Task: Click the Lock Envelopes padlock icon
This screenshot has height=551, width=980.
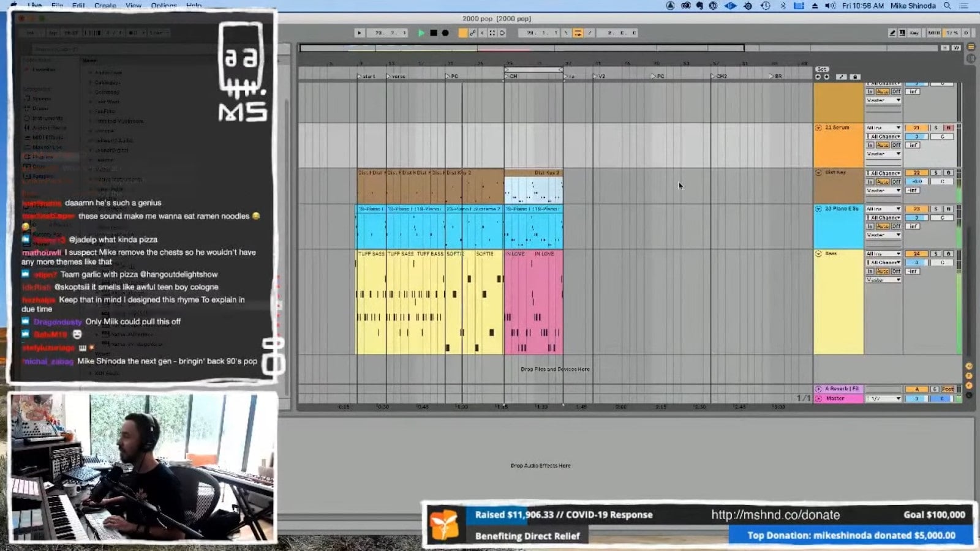Action: coord(855,77)
